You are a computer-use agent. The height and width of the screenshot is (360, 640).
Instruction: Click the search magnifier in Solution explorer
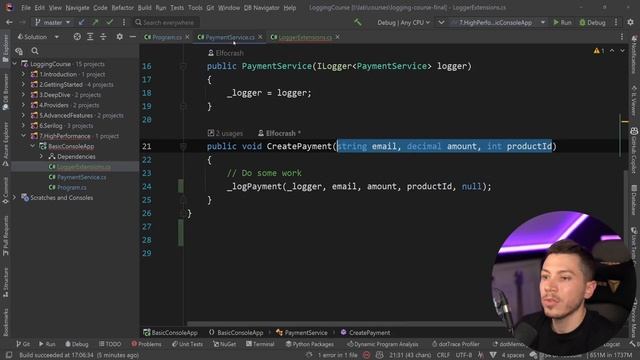point(35,51)
